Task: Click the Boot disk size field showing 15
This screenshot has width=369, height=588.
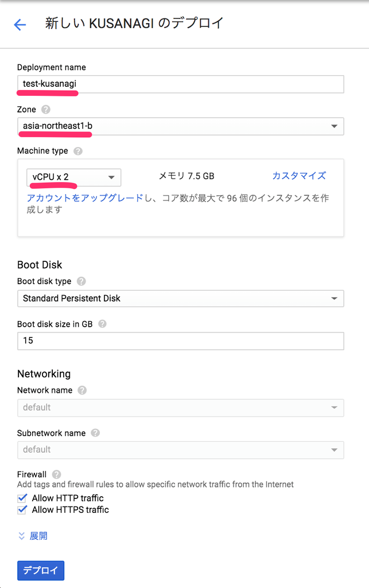Action: (181, 341)
